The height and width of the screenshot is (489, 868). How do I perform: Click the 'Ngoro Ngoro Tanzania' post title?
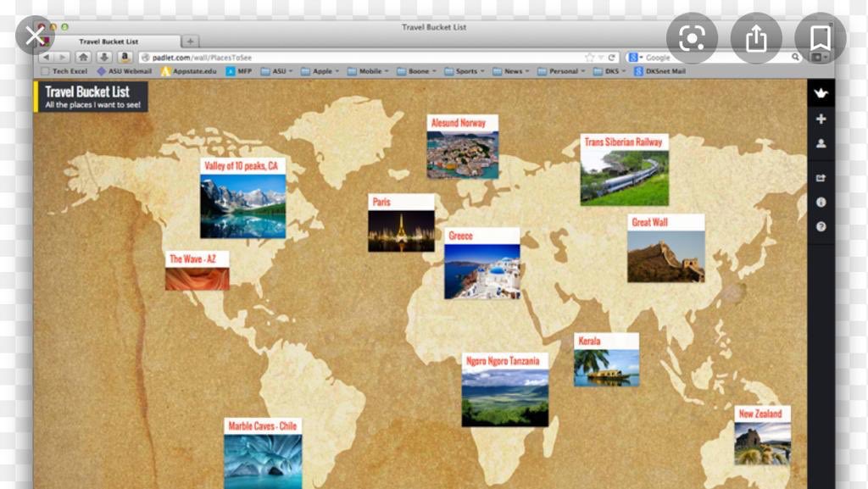pyautogui.click(x=503, y=361)
